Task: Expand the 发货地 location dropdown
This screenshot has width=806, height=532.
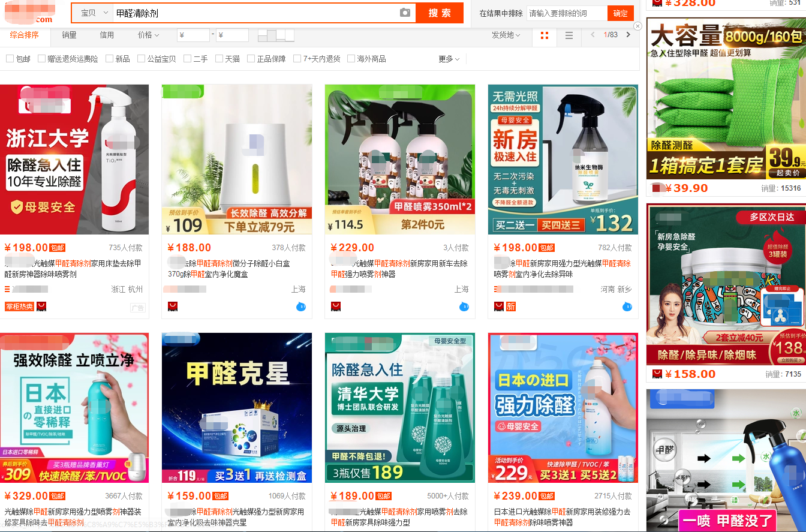Action: coord(506,35)
